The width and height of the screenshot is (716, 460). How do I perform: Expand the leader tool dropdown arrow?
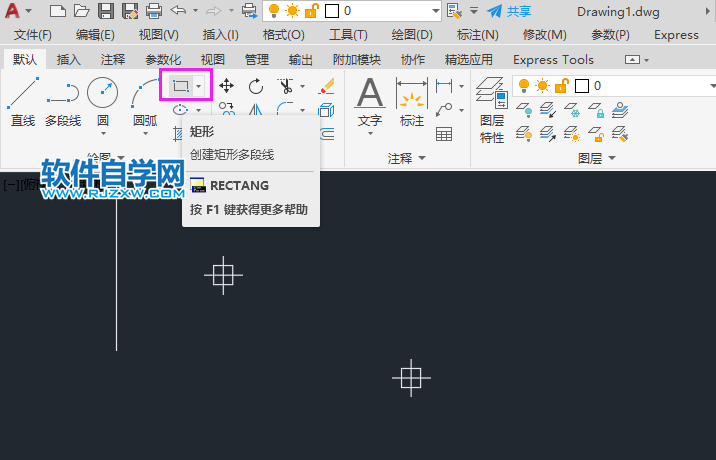coord(461,110)
